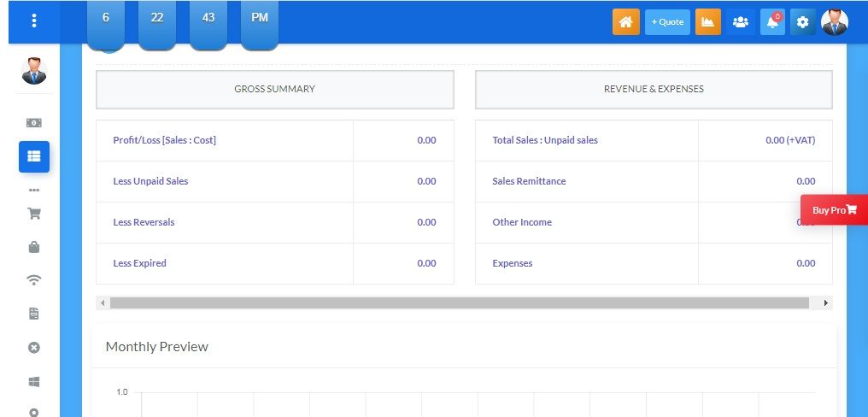Click the Windows logo sidebar icon
The width and height of the screenshot is (868, 417).
point(34,381)
